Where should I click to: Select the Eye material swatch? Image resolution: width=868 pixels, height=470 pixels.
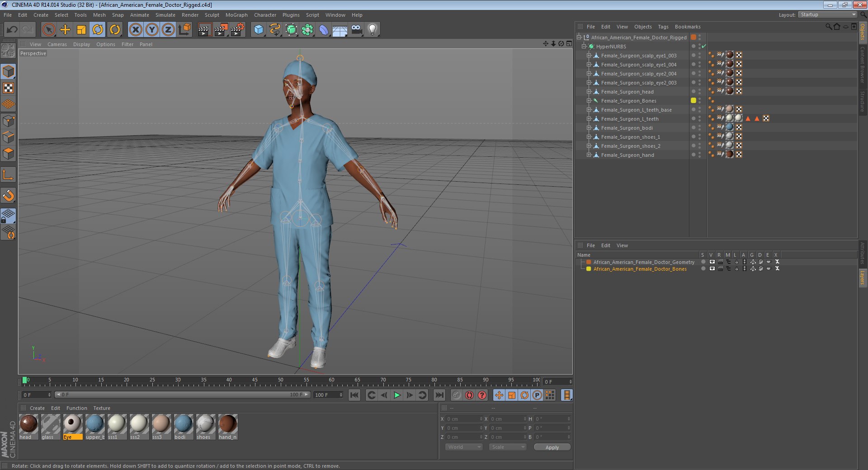coord(73,427)
